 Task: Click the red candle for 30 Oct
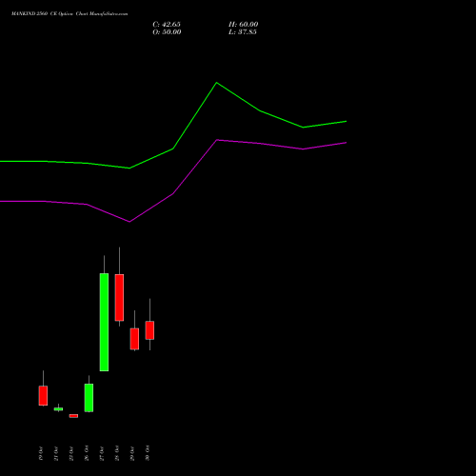(x=149, y=330)
